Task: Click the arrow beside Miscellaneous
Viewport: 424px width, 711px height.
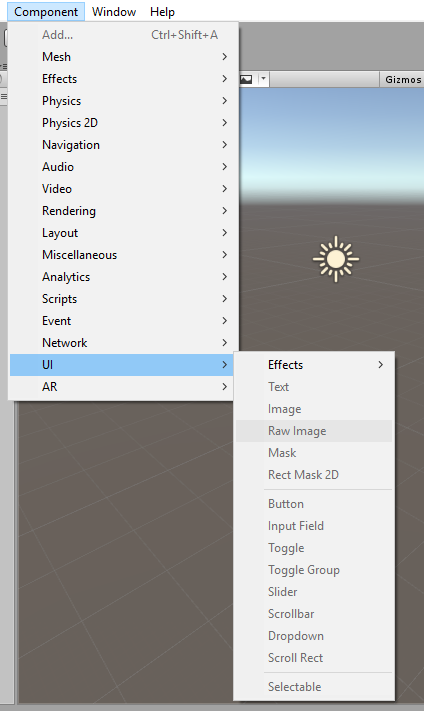Action: point(224,255)
